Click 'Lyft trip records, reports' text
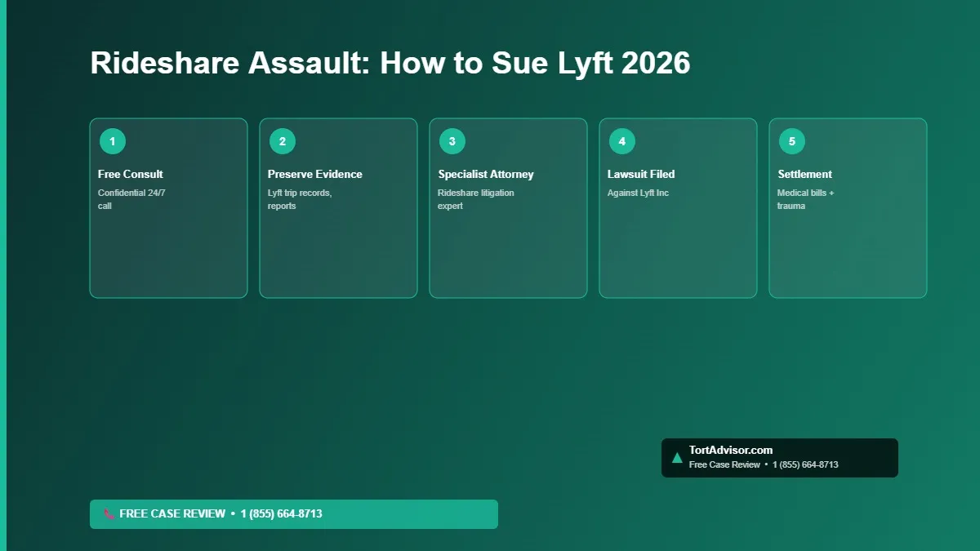980x551 pixels. [x=300, y=199]
